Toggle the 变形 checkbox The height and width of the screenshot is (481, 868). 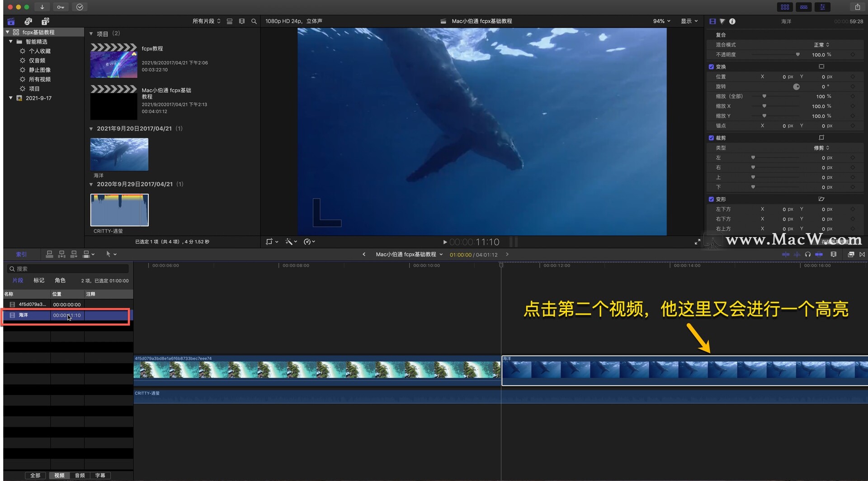(x=711, y=199)
